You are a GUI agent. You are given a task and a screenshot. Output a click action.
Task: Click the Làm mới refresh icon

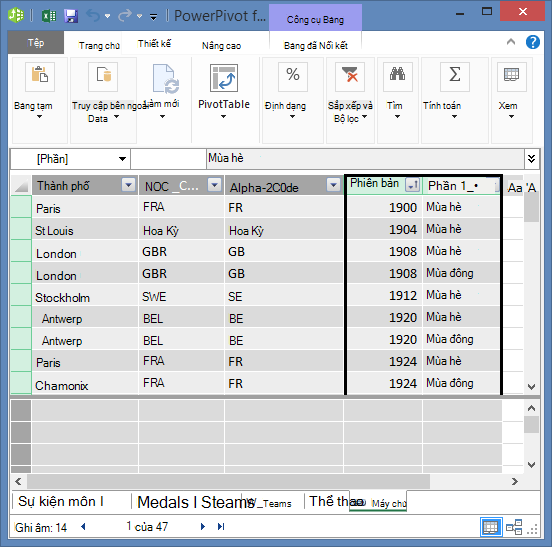click(165, 78)
